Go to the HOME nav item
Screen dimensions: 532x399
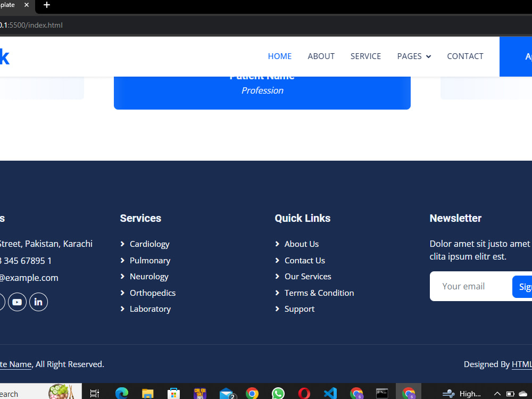(x=280, y=56)
